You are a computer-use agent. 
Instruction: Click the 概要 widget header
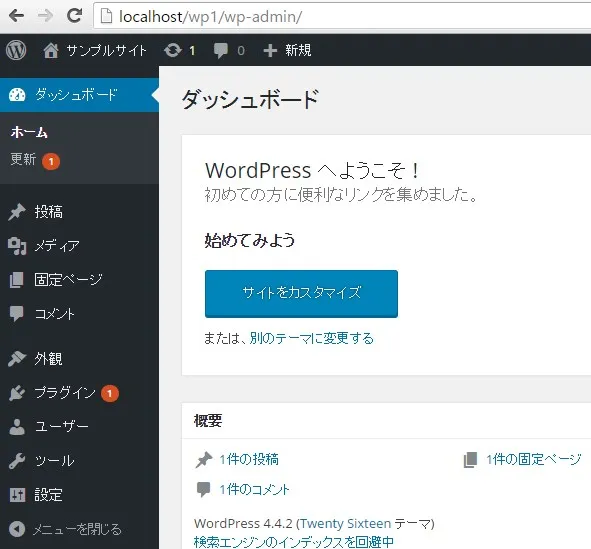click(208, 421)
